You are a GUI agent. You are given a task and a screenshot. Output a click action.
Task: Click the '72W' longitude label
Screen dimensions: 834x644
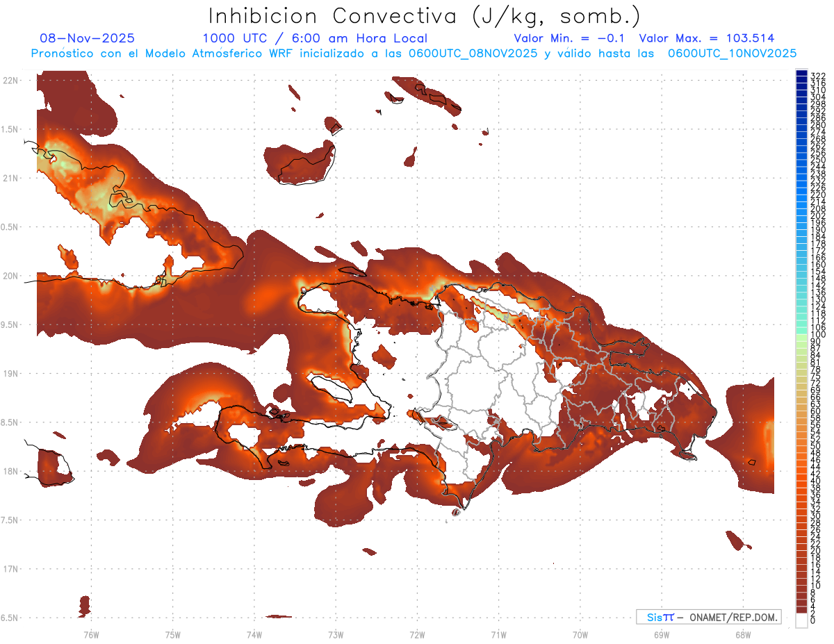pyautogui.click(x=417, y=634)
